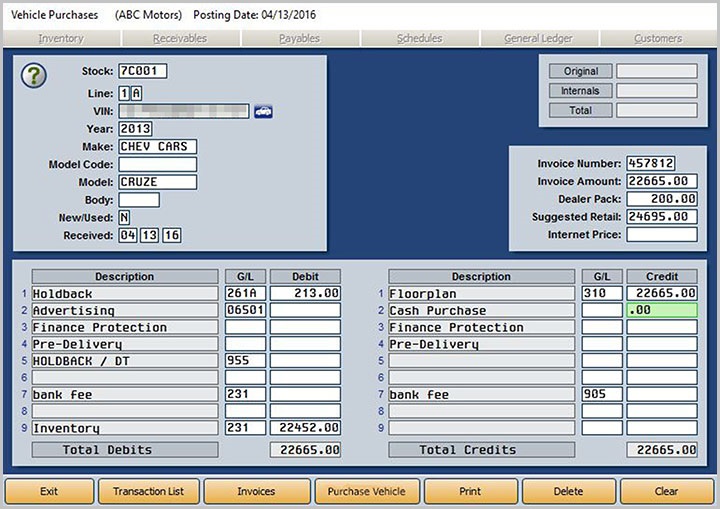This screenshot has width=720, height=509.
Task: Click debit-side Pre-Delivery description
Action: 125,344
